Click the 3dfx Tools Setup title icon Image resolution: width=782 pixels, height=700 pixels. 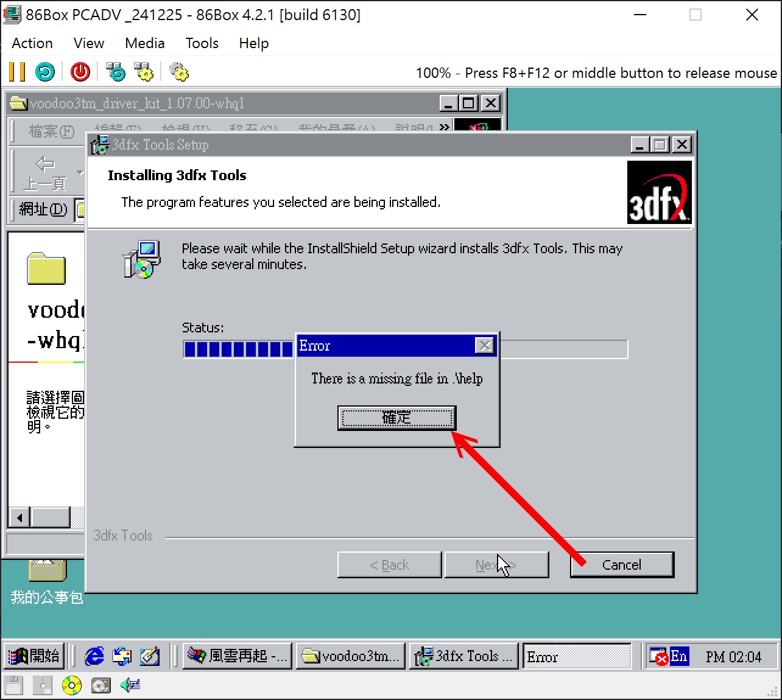[99, 145]
